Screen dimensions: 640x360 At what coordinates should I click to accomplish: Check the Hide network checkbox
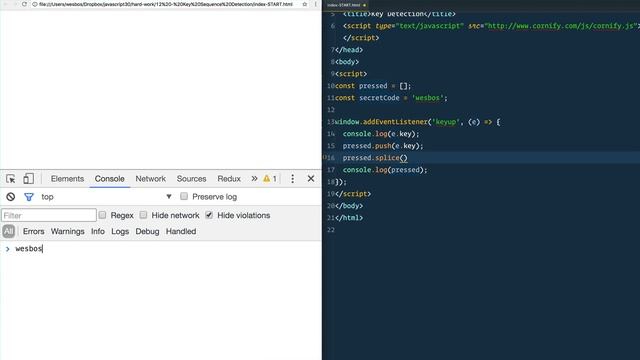[x=143, y=215]
